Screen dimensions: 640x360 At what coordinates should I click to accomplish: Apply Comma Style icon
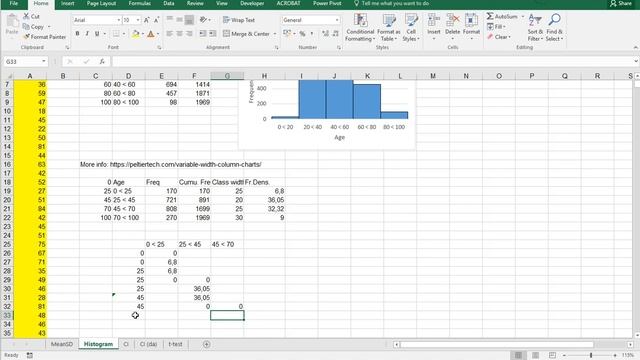coord(312,33)
